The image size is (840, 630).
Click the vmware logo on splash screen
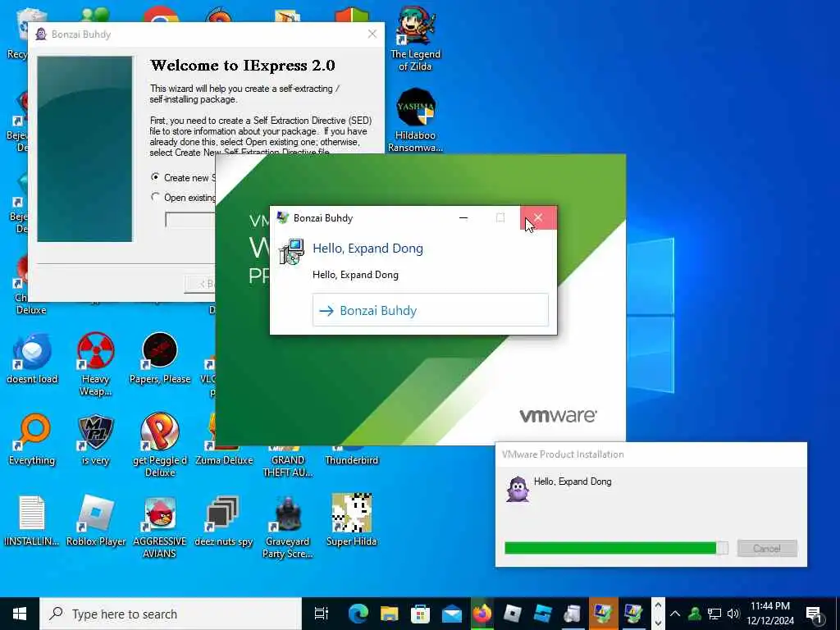558,416
